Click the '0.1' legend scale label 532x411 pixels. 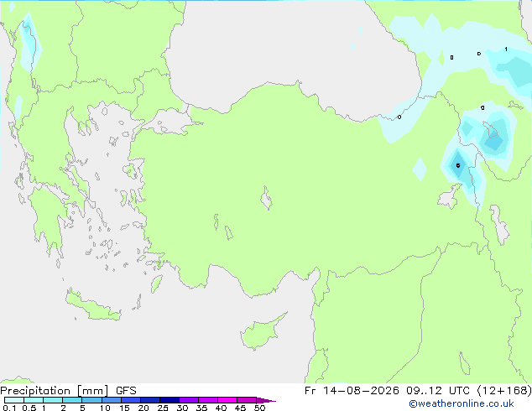pos(9,408)
